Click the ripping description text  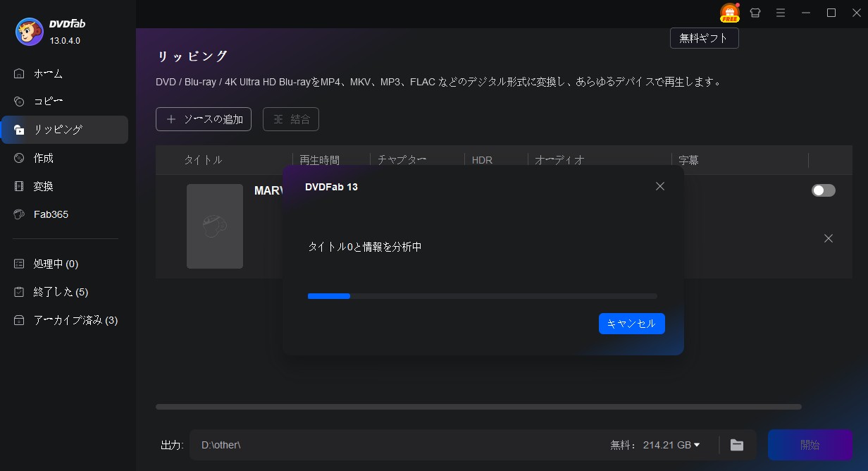pyautogui.click(x=440, y=82)
